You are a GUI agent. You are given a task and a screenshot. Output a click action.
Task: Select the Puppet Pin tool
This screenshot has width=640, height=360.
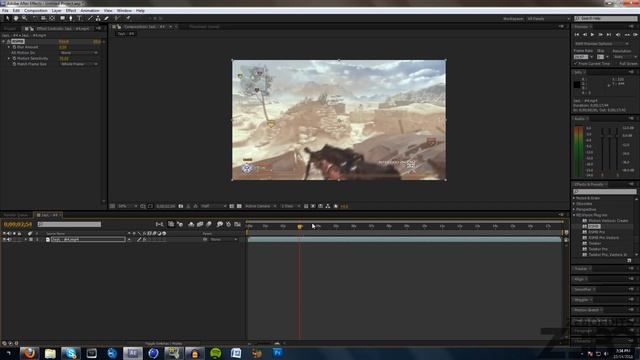128,18
